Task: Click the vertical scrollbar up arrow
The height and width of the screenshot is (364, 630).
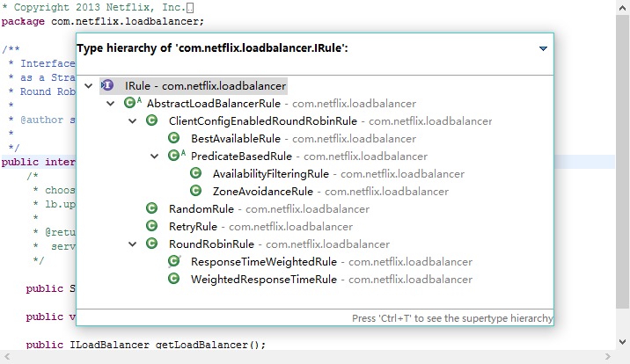Action: tap(622, 8)
